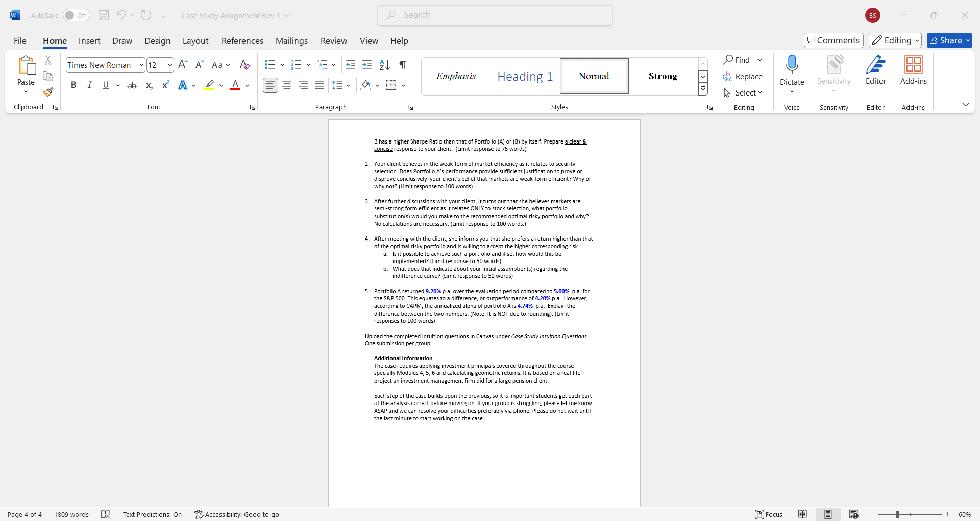Clear all formatting with Clear Formatting icon

click(244, 65)
